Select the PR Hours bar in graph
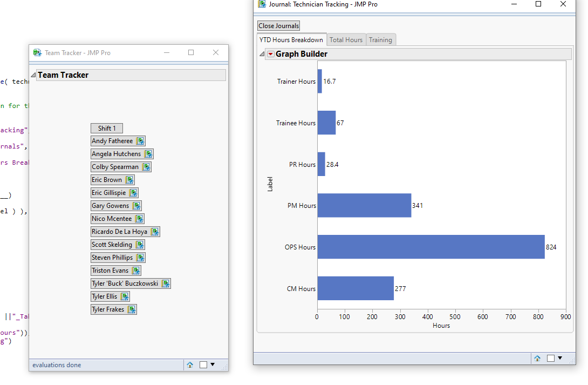Viewport: 588px width, 385px height. (x=322, y=164)
